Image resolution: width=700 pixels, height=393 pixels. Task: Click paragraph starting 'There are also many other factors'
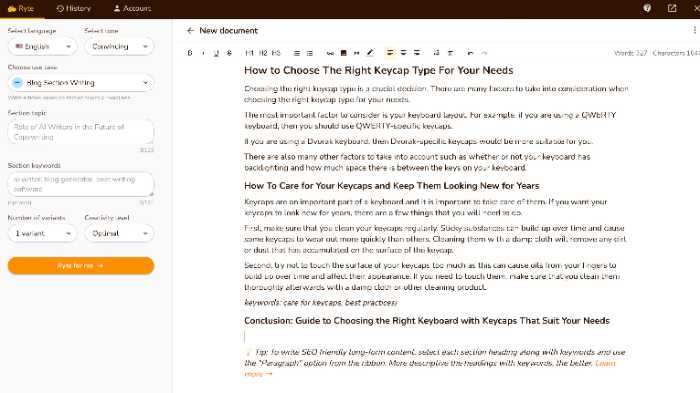pos(417,162)
